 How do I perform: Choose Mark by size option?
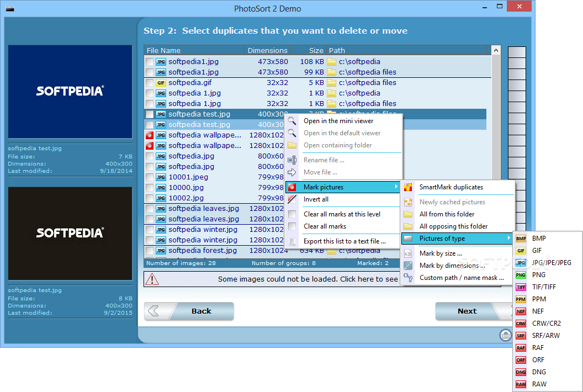point(441,253)
